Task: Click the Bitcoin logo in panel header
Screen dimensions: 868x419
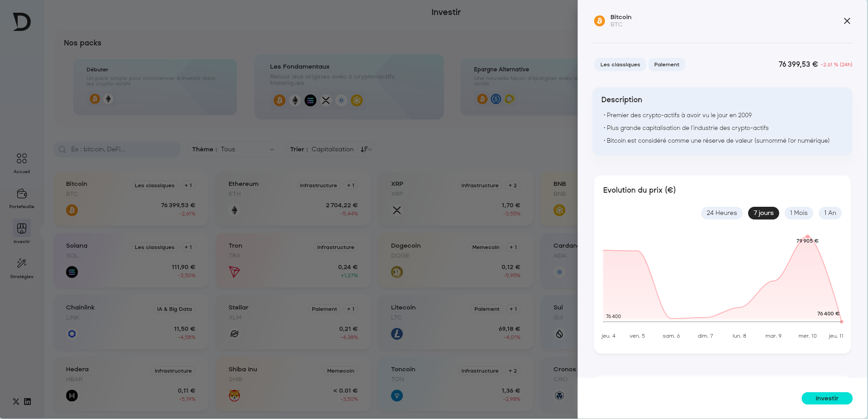Action: tap(599, 21)
